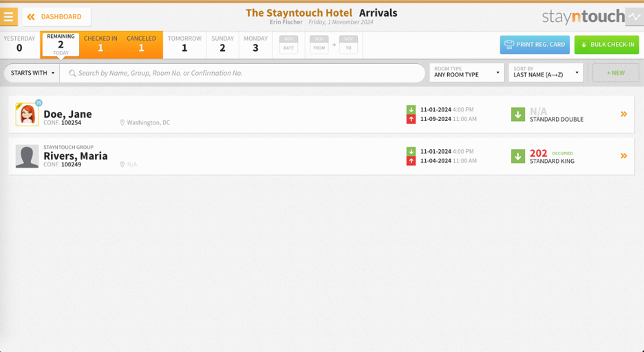Screen dimensions: 644x352
Task: Click the activity pulse icon beside the StayNTouch logo
Action: point(634,16)
